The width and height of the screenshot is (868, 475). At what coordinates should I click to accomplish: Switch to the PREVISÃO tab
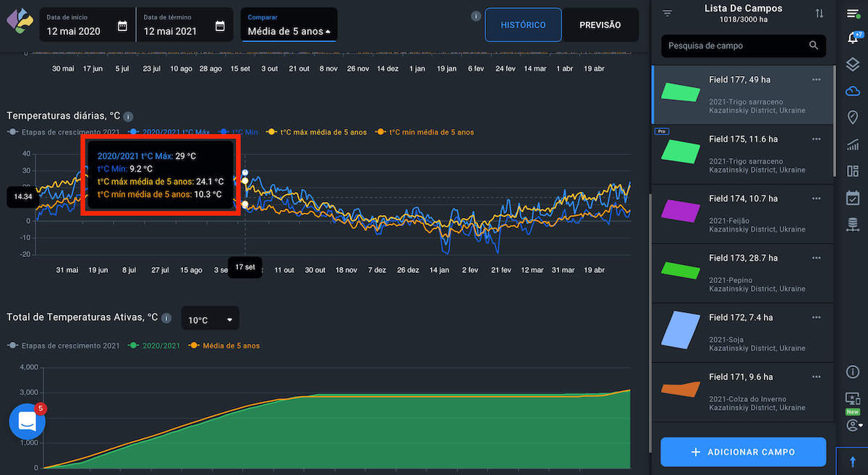[600, 25]
